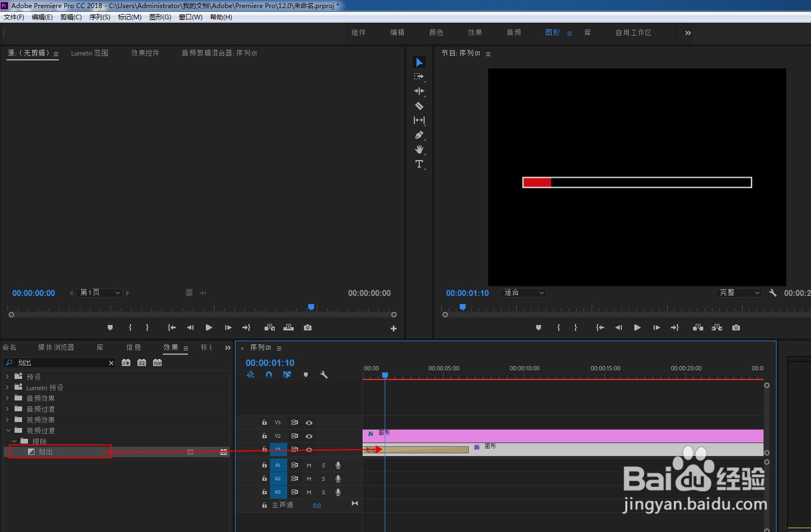The width and height of the screenshot is (811, 532).
Task: Switch to the 颜色 workspace
Action: coord(436,32)
